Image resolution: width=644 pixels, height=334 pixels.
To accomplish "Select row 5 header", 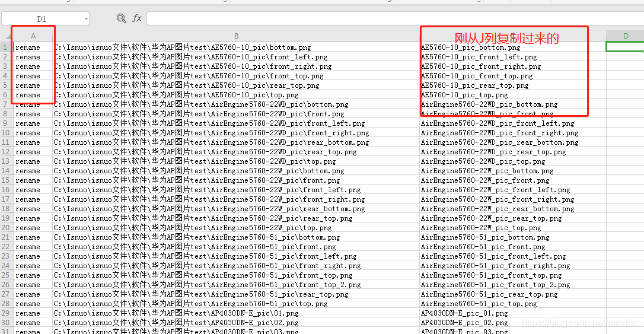I will tap(7, 85).
